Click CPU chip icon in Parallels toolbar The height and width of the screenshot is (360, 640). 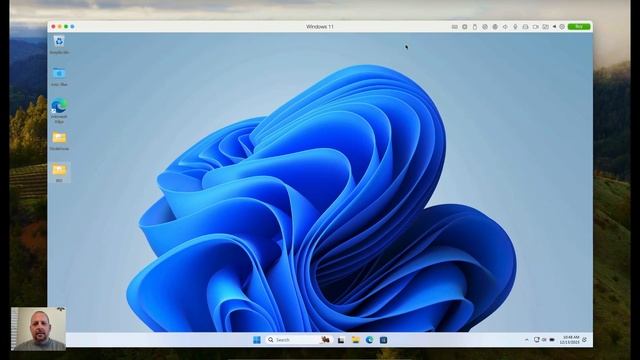click(464, 27)
